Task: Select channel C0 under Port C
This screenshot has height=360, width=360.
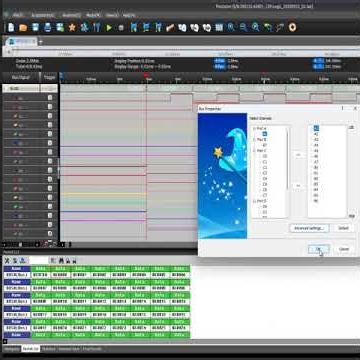Action: click(x=265, y=156)
